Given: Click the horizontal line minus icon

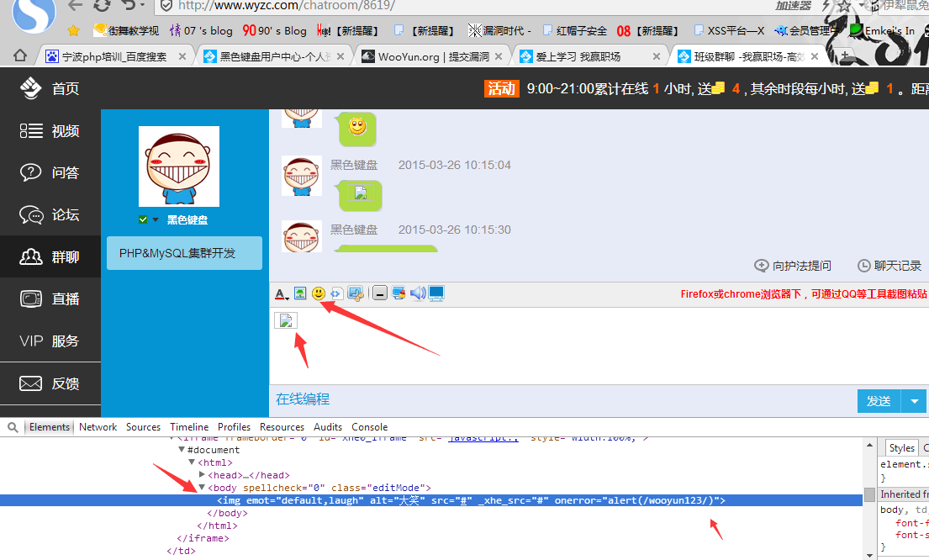Looking at the screenshot, I should [380, 293].
